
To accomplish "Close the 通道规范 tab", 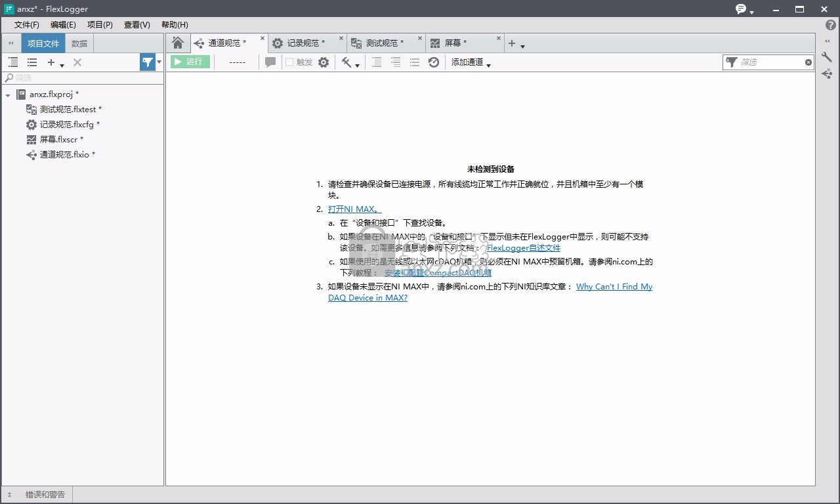I will [262, 39].
